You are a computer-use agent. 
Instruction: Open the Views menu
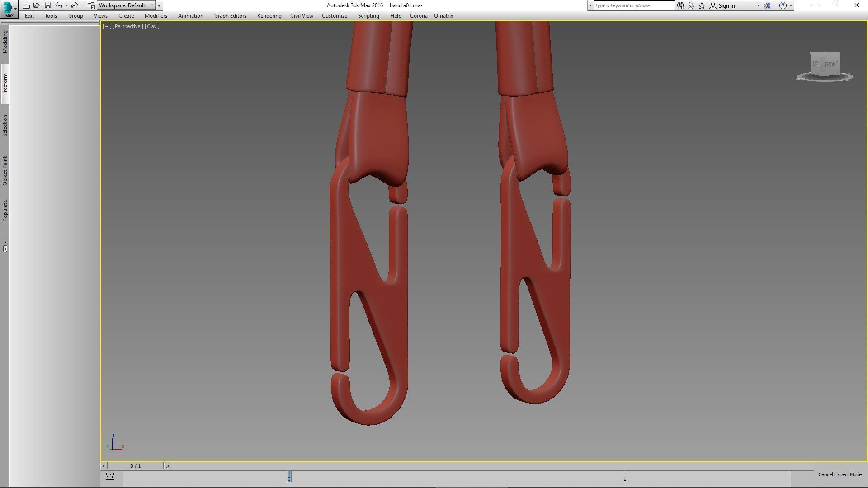point(100,15)
